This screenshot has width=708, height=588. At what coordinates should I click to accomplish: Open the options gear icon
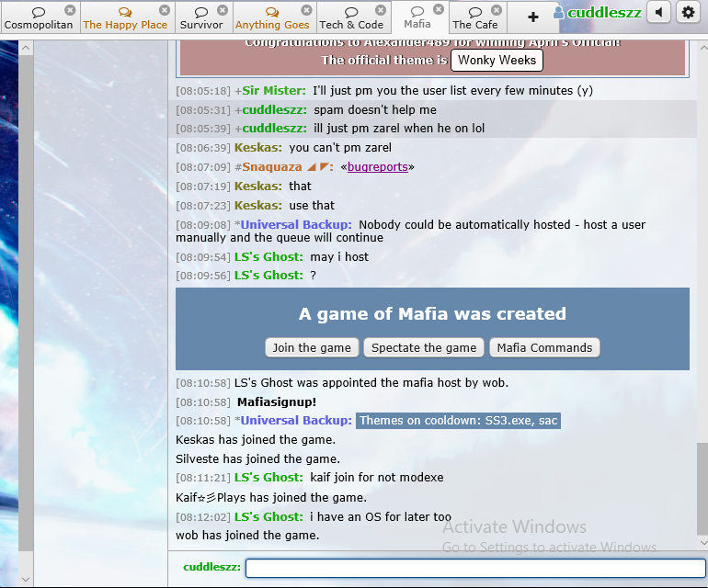pyautogui.click(x=688, y=12)
